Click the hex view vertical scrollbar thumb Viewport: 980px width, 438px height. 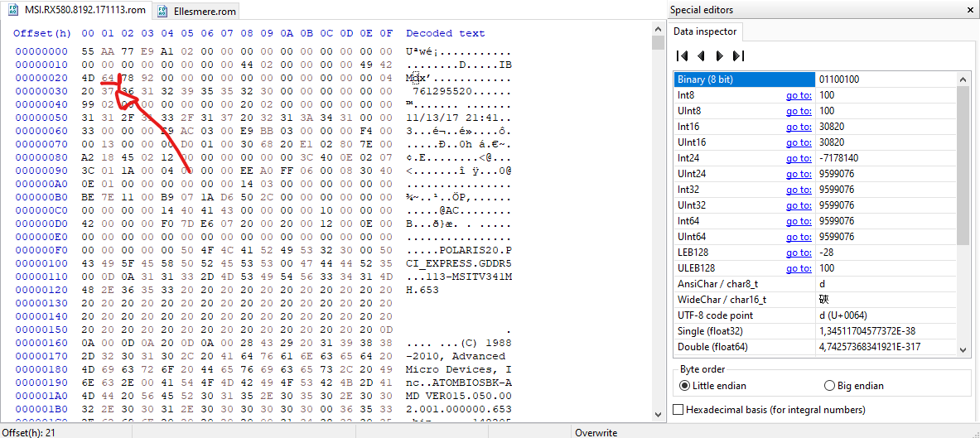click(x=658, y=42)
